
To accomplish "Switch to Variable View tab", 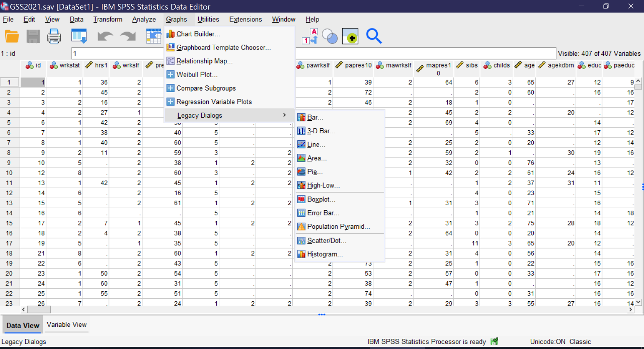I will click(66, 324).
